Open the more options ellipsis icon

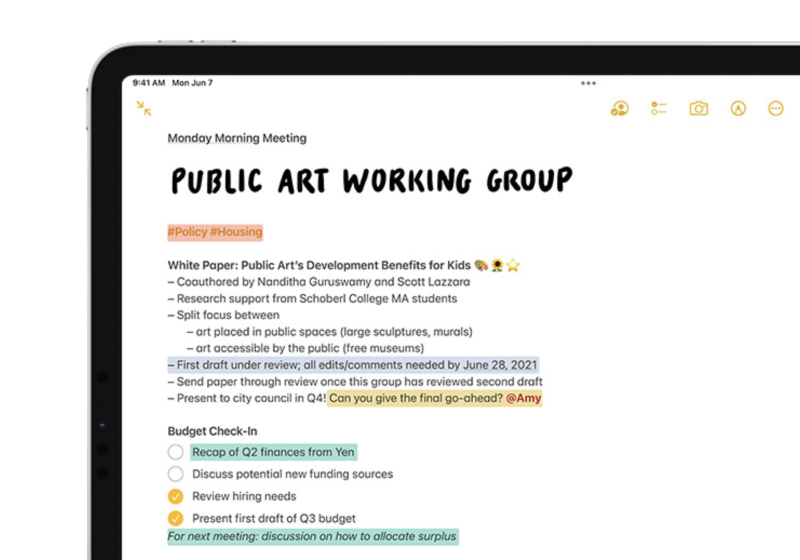[x=776, y=108]
